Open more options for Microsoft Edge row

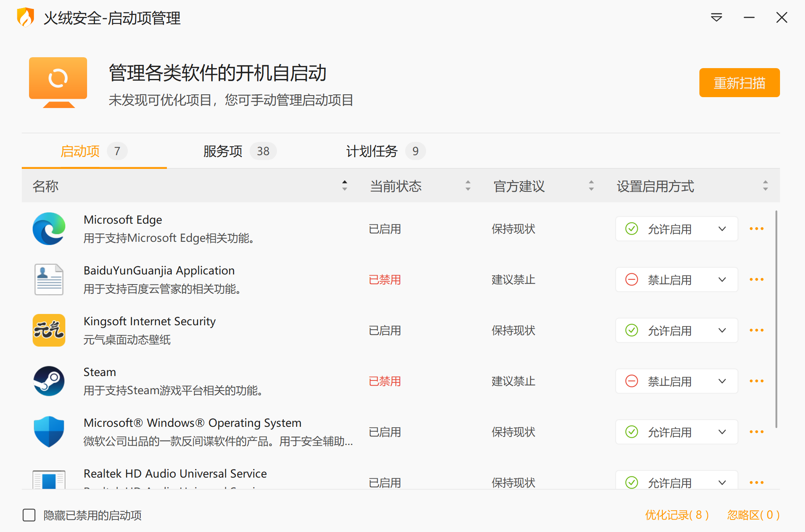pyautogui.click(x=756, y=229)
